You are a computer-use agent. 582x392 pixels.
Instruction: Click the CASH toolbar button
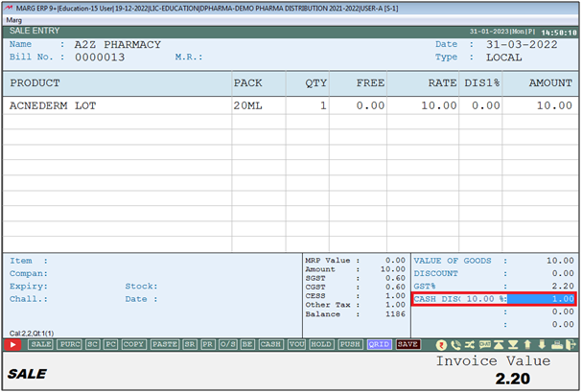271,343
